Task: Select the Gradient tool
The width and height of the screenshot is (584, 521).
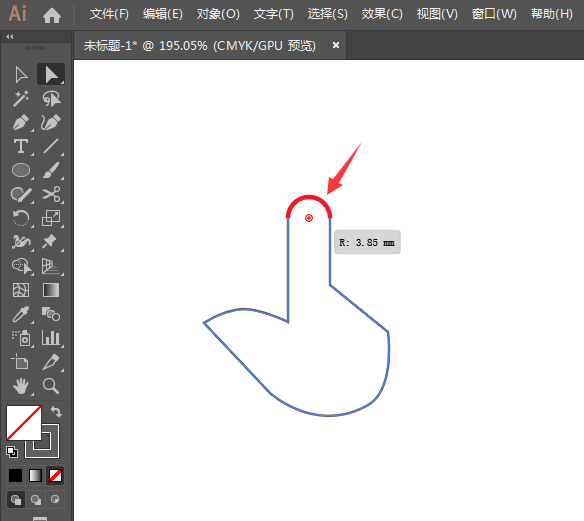Action: coord(51,290)
